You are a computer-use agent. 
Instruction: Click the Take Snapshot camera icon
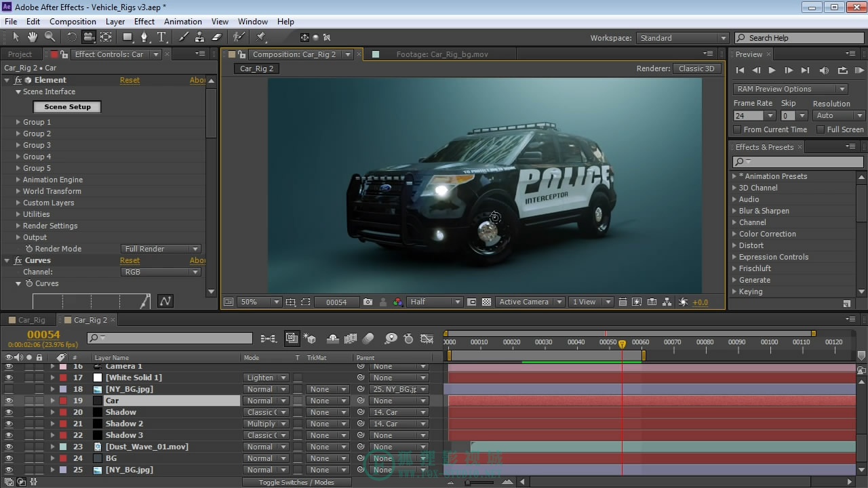(368, 302)
